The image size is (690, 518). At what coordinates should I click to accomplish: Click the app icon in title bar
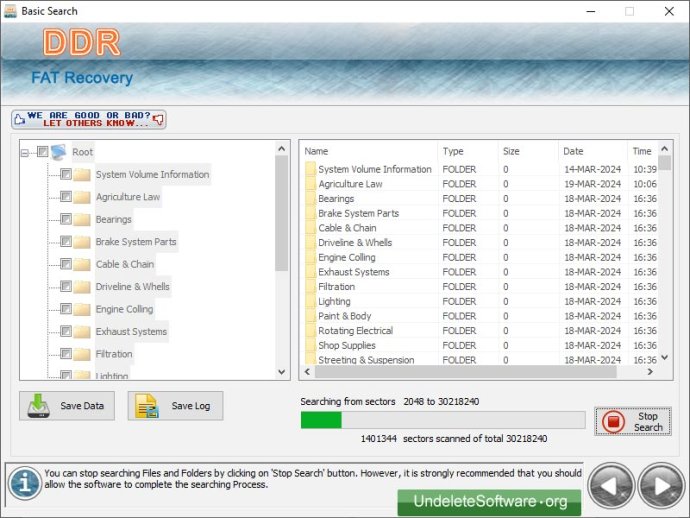[10, 11]
